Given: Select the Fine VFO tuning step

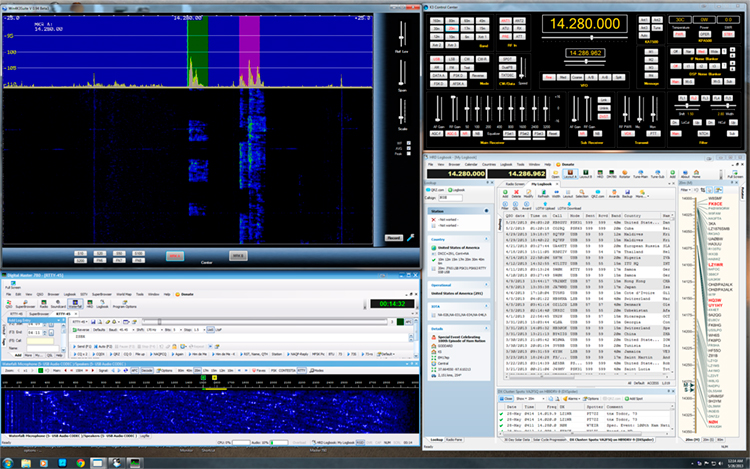Looking at the screenshot, I should click(x=549, y=77).
